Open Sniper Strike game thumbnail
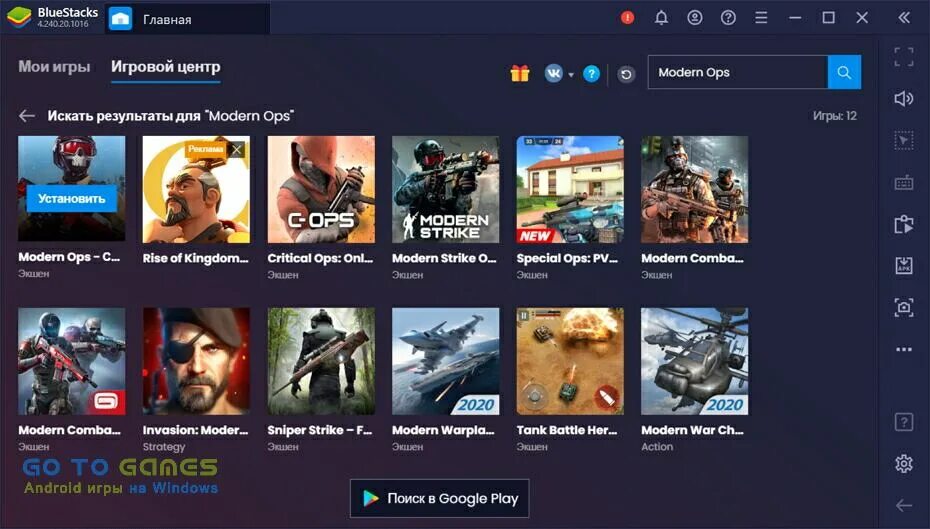Viewport: 930px width, 529px height. [x=321, y=361]
